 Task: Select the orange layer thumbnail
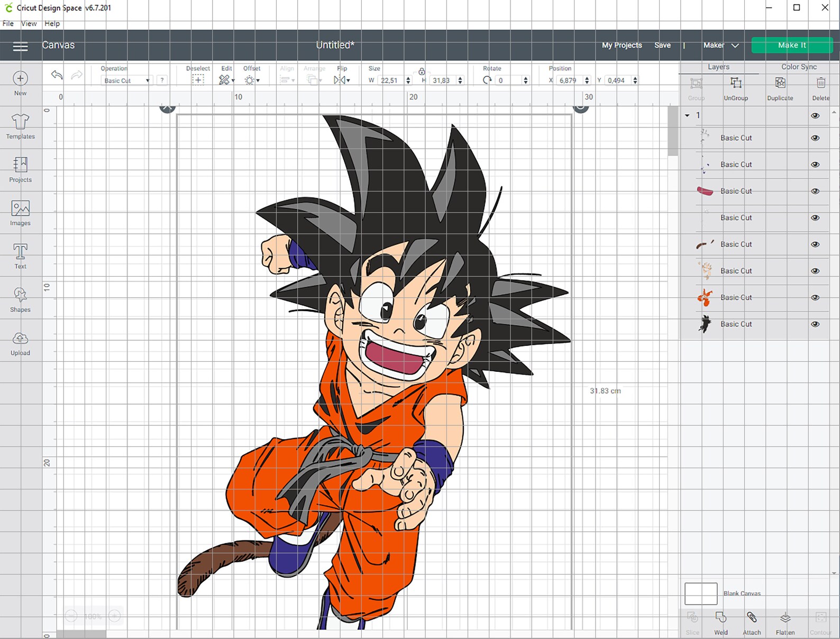click(705, 298)
